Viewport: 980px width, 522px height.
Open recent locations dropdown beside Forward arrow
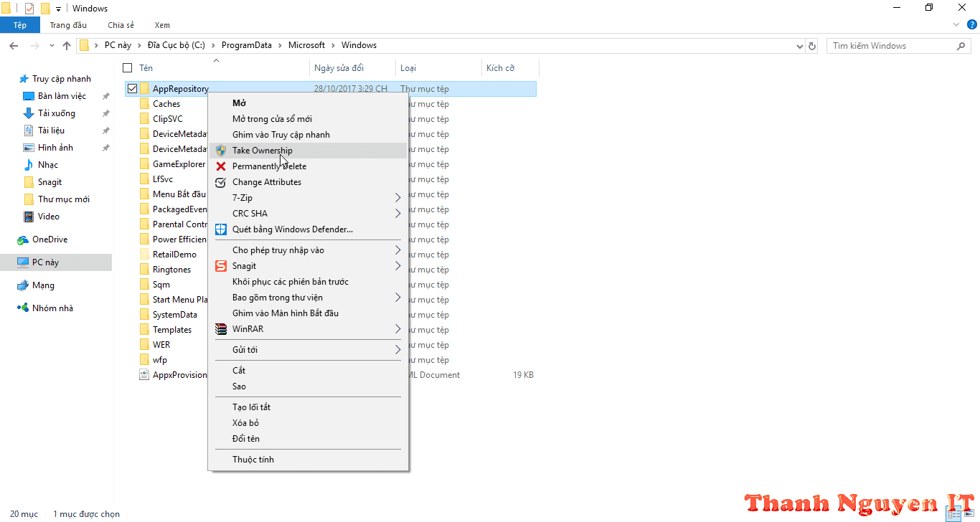pyautogui.click(x=52, y=46)
